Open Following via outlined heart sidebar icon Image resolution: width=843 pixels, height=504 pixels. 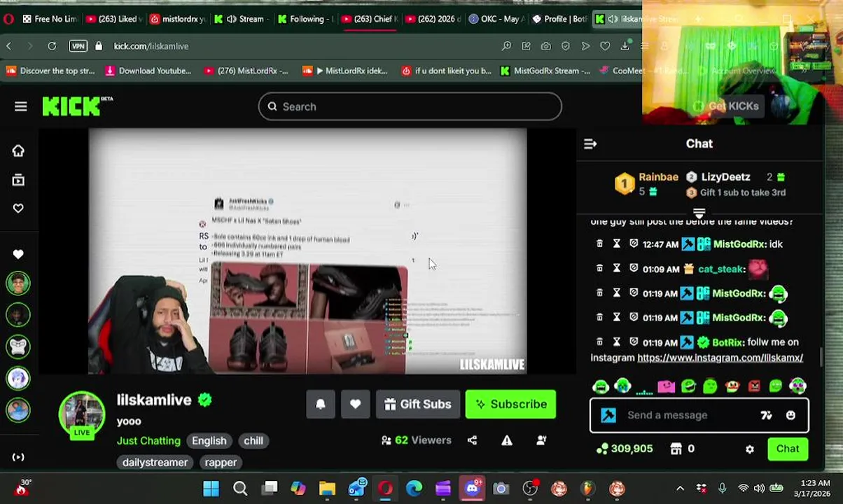pyautogui.click(x=18, y=208)
